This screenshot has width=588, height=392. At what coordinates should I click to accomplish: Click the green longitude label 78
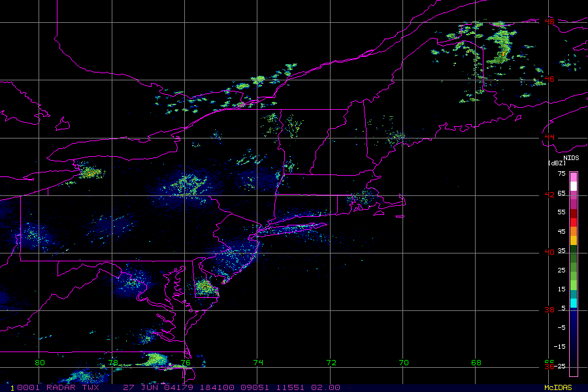coord(113,363)
